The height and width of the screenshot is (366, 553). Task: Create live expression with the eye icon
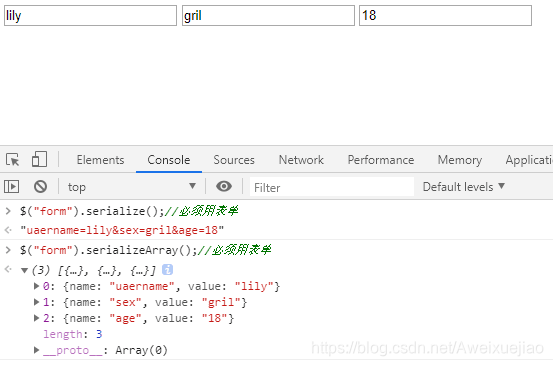click(x=224, y=186)
